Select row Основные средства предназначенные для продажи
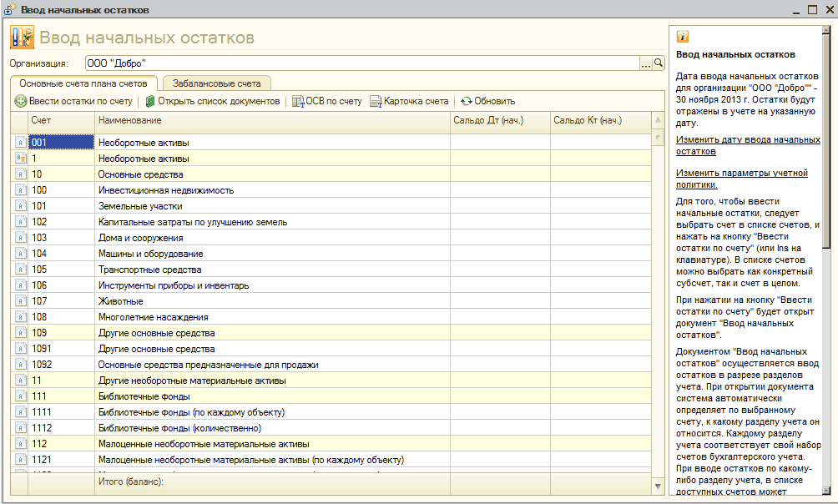838x504 pixels. coord(331,365)
